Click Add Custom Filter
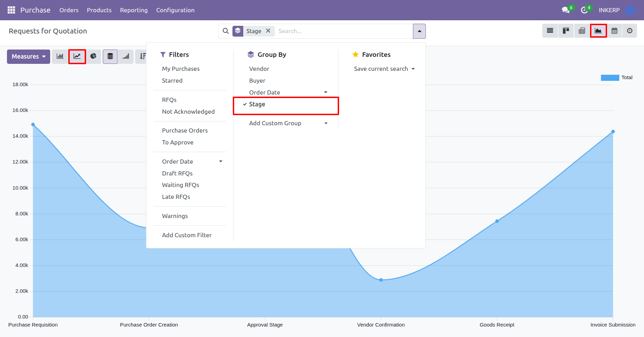The image size is (644, 337). 187,235
